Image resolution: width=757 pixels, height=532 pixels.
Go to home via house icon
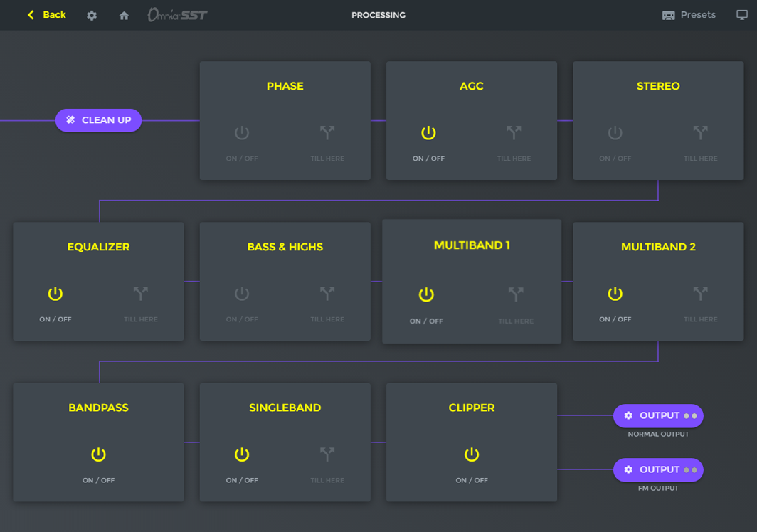click(x=124, y=16)
